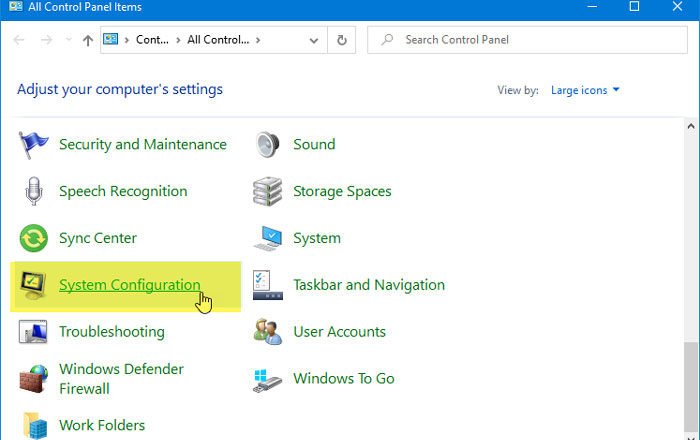
Task: Click the System Configuration monitor icon
Action: tap(33, 286)
